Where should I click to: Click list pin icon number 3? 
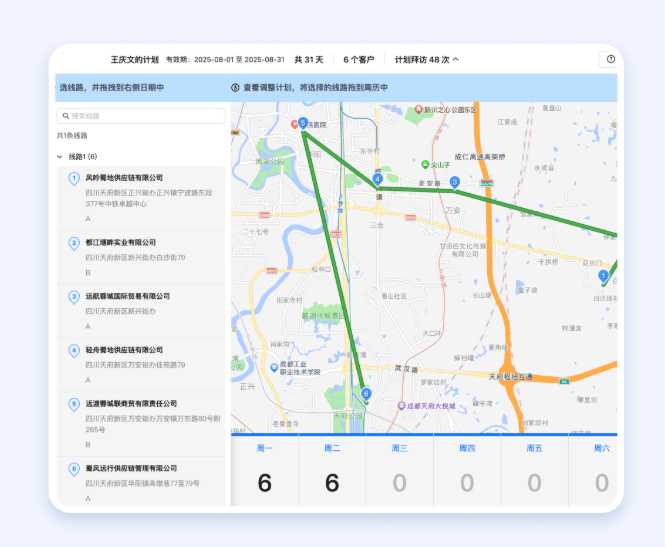74,297
